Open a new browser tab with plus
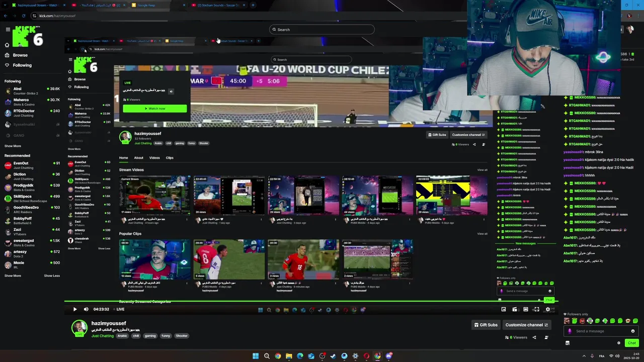Viewport: 644px width, 362px height. click(x=253, y=5)
